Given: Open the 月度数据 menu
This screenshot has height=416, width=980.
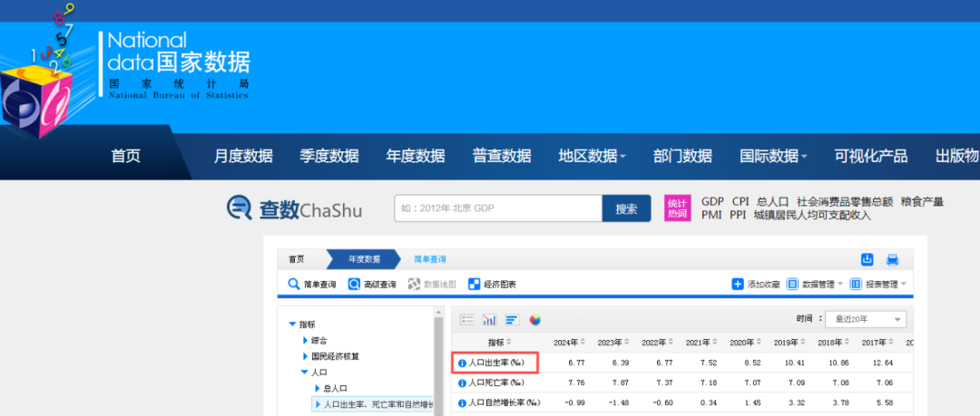Looking at the screenshot, I should tap(243, 156).
